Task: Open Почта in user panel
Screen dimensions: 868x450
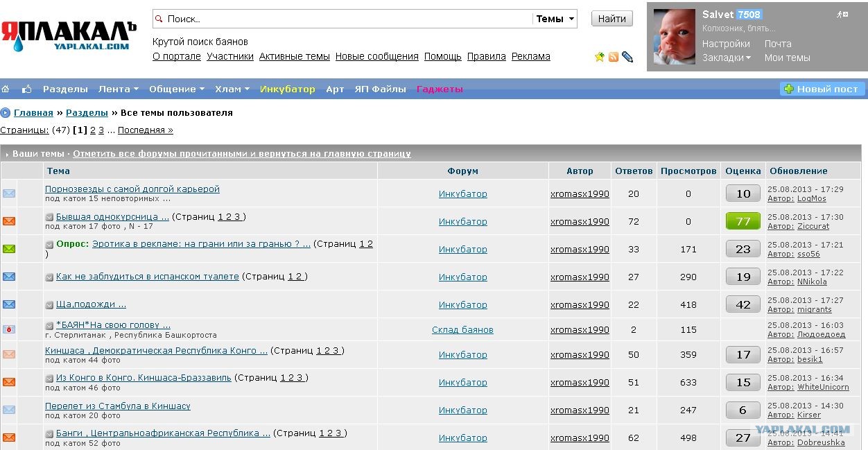Action: pyautogui.click(x=778, y=44)
